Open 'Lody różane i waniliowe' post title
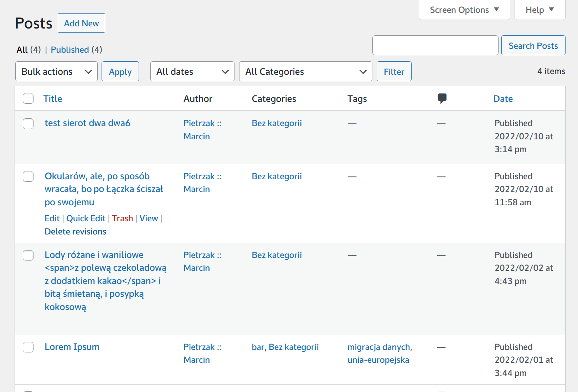 coord(105,281)
